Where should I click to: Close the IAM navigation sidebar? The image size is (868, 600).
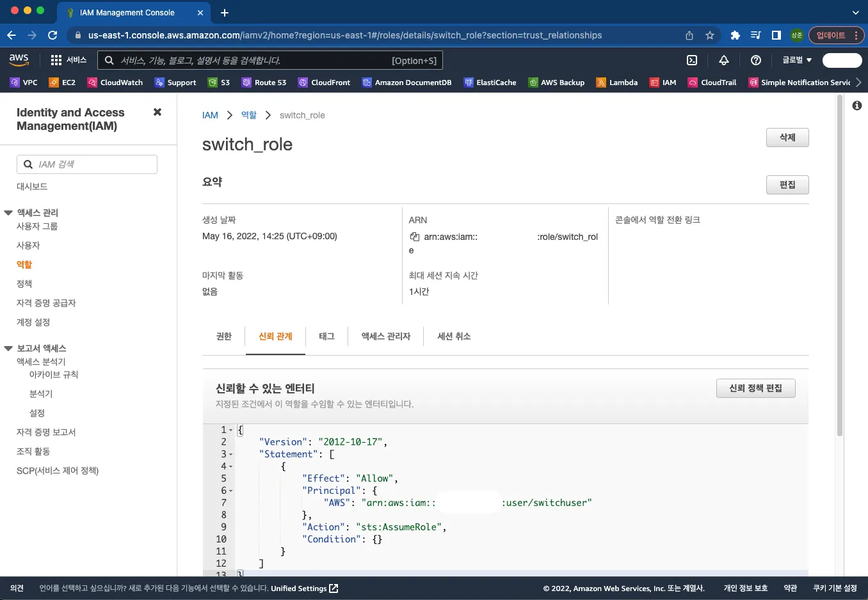pos(157,112)
